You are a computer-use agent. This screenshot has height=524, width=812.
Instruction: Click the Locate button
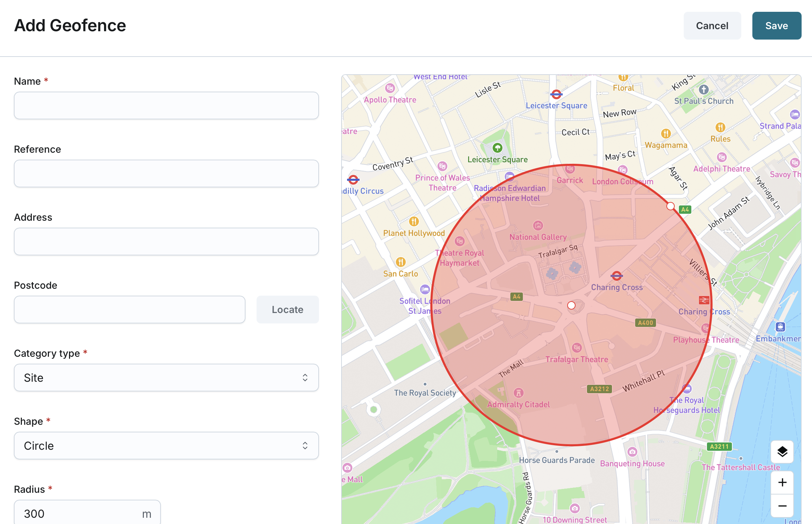287,310
